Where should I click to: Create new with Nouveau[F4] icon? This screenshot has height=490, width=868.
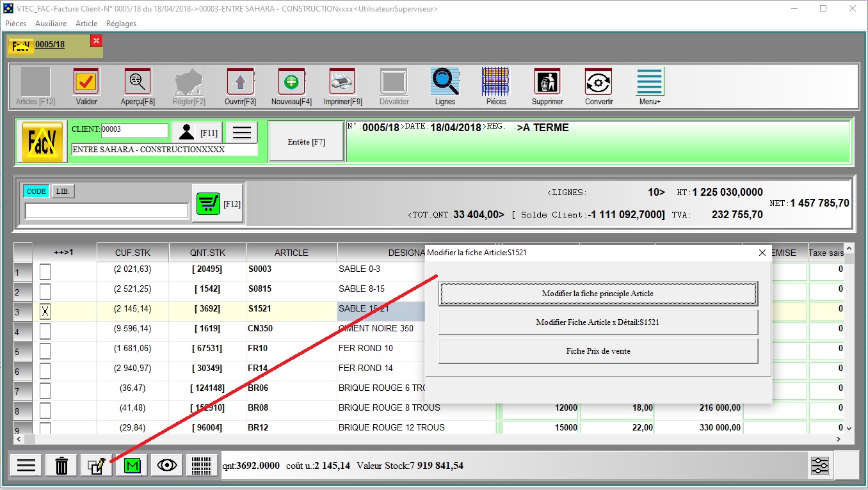point(291,82)
